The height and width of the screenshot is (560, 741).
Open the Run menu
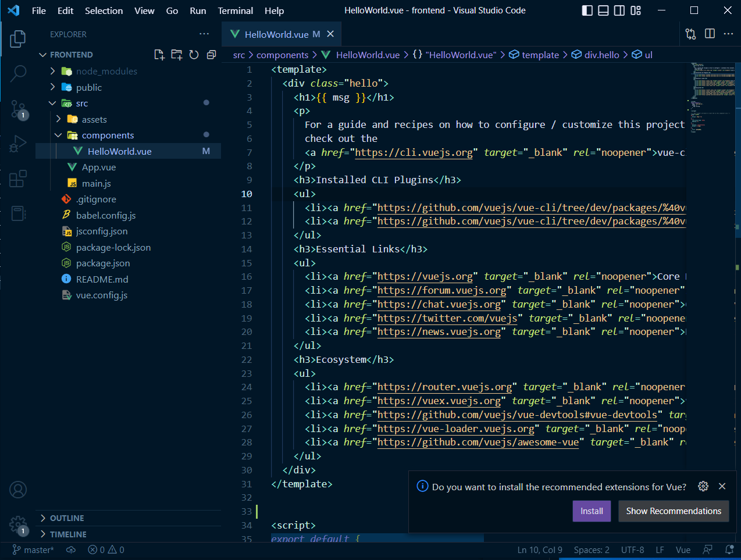198,10
